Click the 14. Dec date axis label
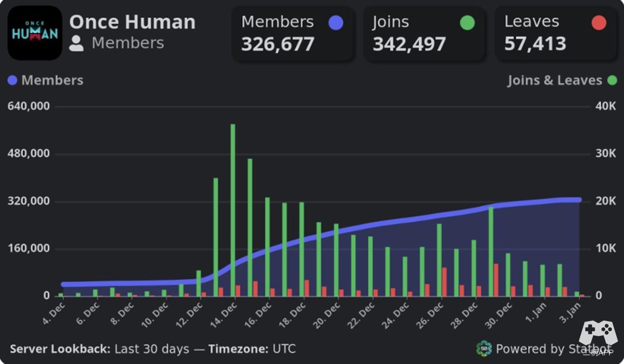The image size is (624, 364). click(x=224, y=315)
